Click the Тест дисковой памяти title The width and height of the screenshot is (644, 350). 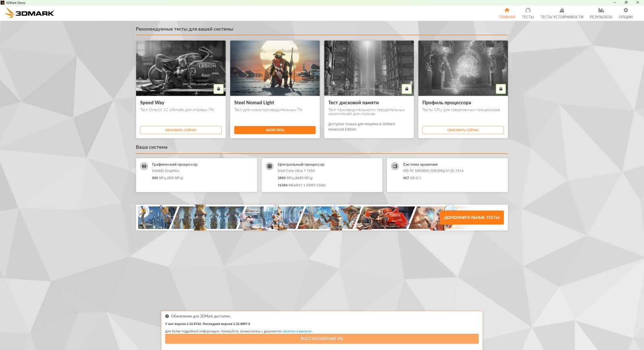pos(353,103)
